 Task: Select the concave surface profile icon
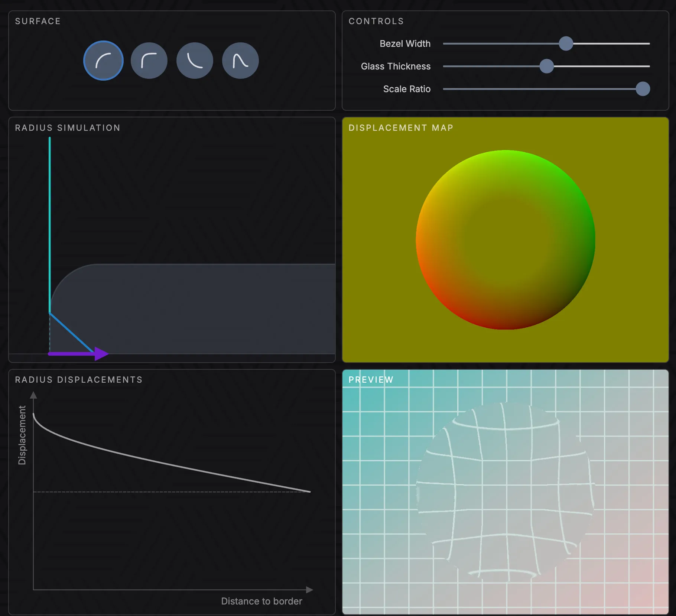click(x=195, y=61)
